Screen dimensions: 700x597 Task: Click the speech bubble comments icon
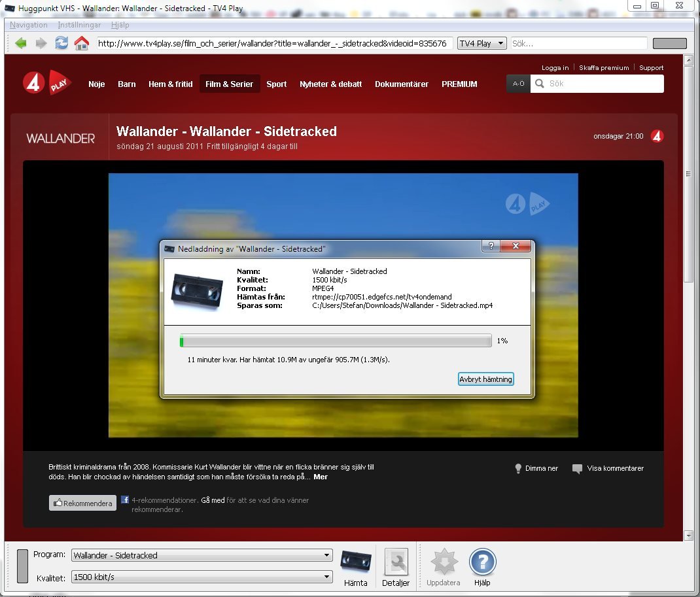coord(577,469)
